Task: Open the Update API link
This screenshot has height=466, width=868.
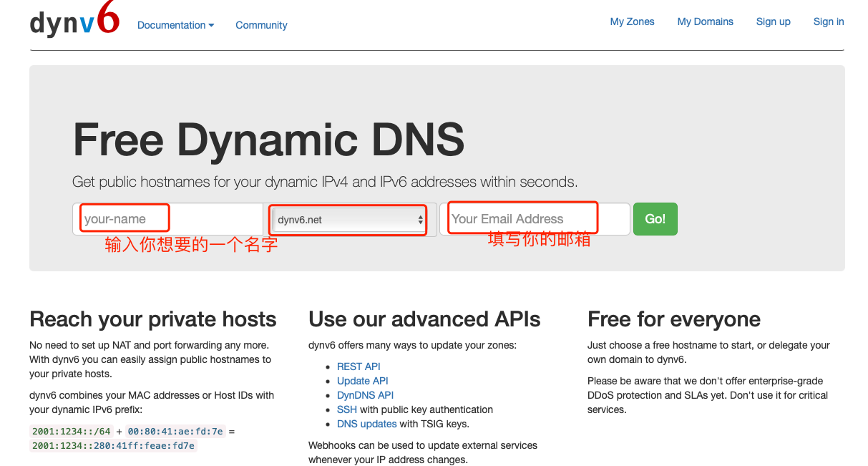Action: click(363, 381)
